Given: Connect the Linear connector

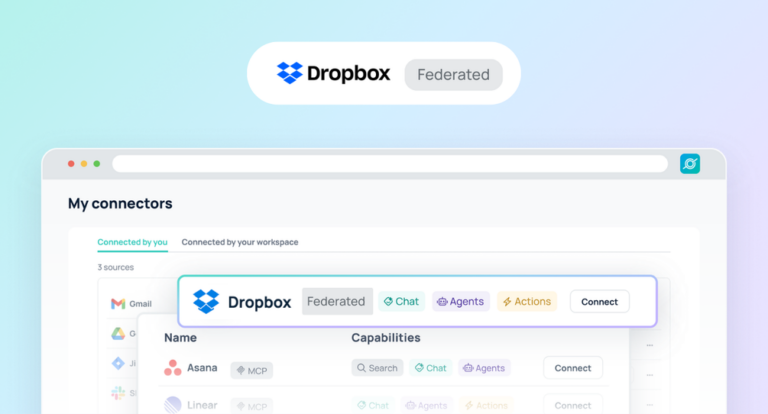Looking at the screenshot, I should [573, 405].
